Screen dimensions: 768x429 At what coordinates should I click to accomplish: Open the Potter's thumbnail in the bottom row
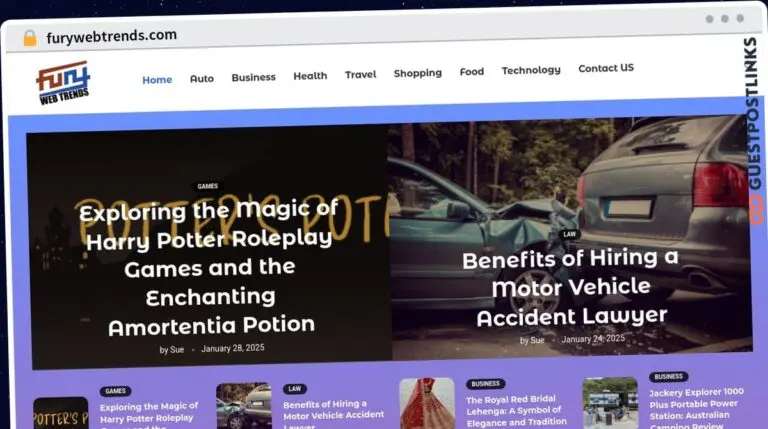pos(61,413)
